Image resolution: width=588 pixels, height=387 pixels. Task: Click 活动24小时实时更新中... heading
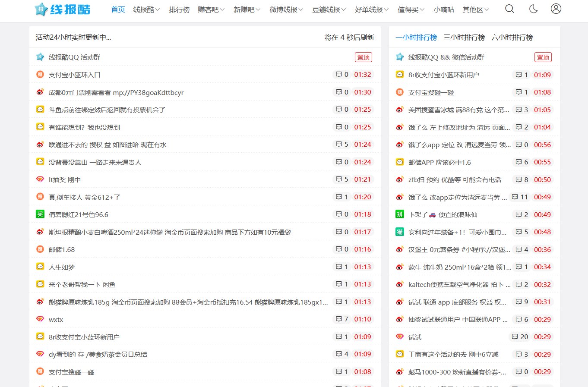(73, 38)
